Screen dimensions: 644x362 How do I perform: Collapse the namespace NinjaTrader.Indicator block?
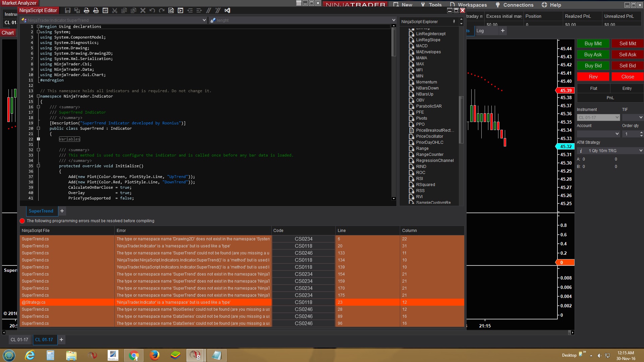click(x=38, y=96)
